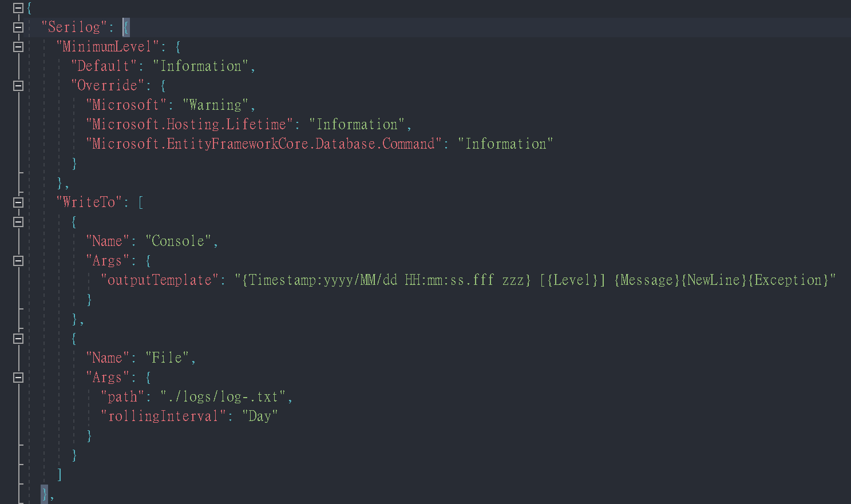The height and width of the screenshot is (504, 851).
Task: Click the "Microsoft.EntityFrameworkCore.Database.Command" key
Action: [263, 144]
